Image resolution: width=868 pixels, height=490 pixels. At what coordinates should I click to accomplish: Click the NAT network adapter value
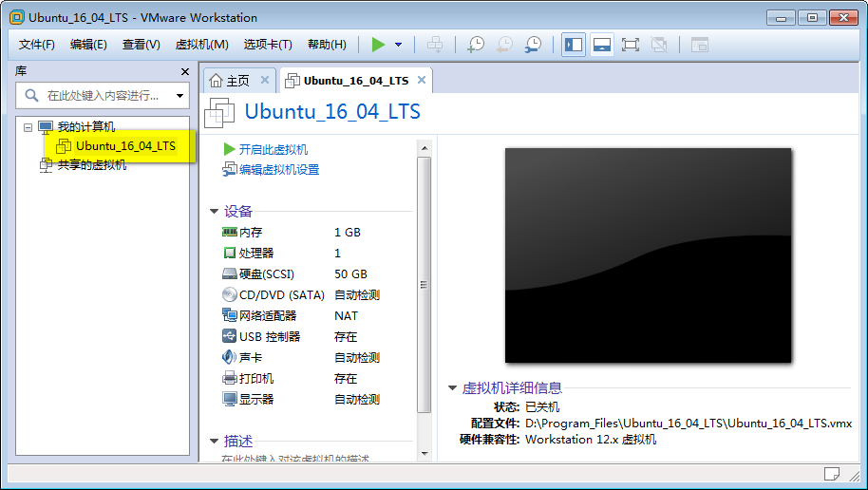pos(346,315)
